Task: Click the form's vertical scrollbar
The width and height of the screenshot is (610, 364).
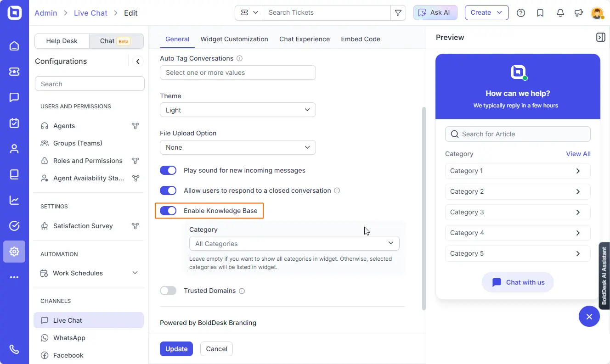Action: tap(424, 208)
